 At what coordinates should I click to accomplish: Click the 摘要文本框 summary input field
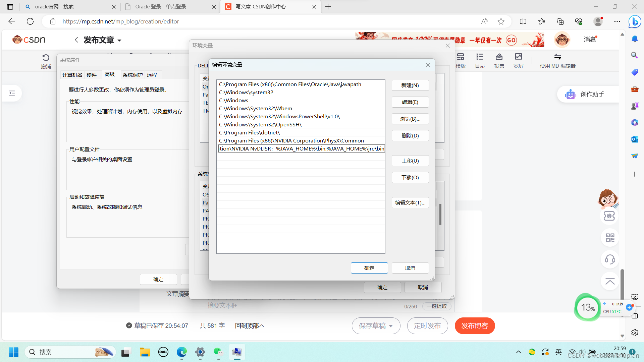click(x=268, y=305)
